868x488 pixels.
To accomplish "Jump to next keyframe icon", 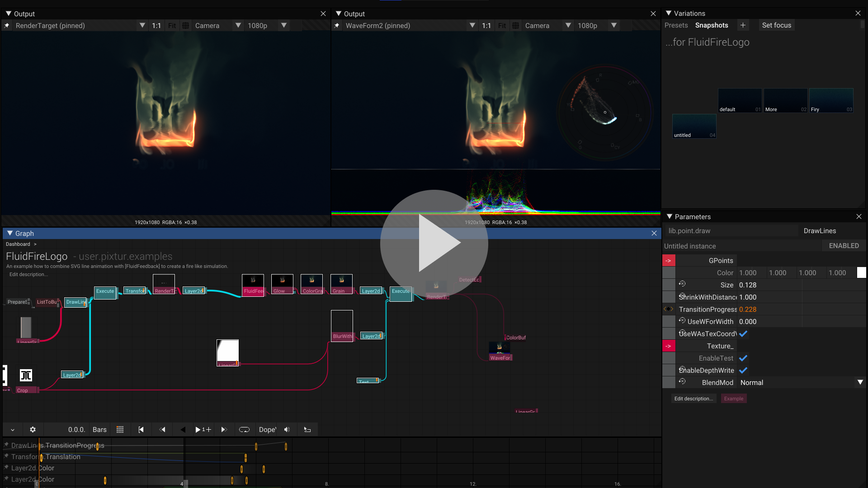I will tap(224, 430).
